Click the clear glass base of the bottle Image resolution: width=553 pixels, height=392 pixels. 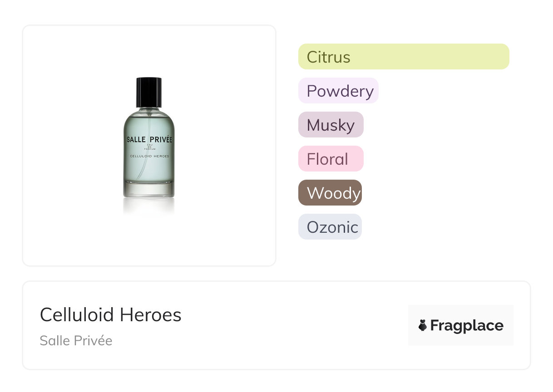coord(149,190)
